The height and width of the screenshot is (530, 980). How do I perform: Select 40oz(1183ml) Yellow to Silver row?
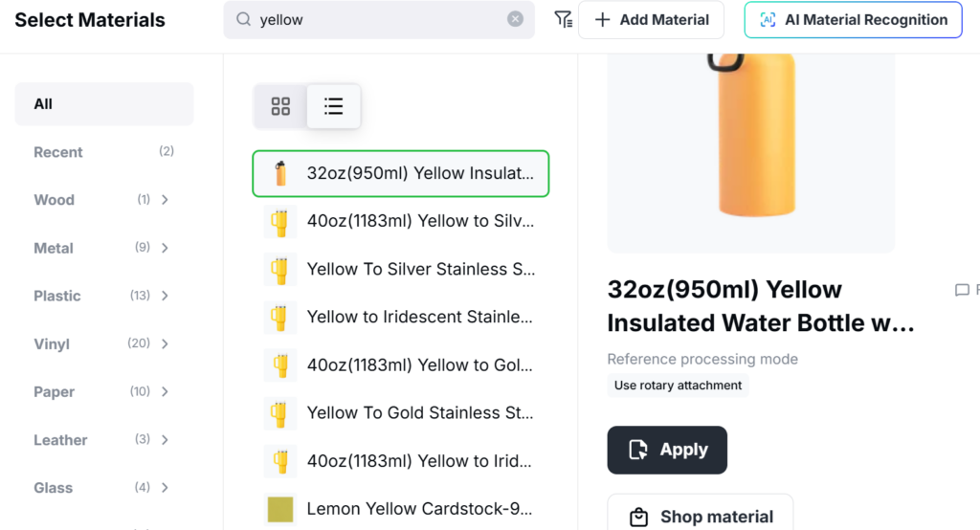coord(401,221)
